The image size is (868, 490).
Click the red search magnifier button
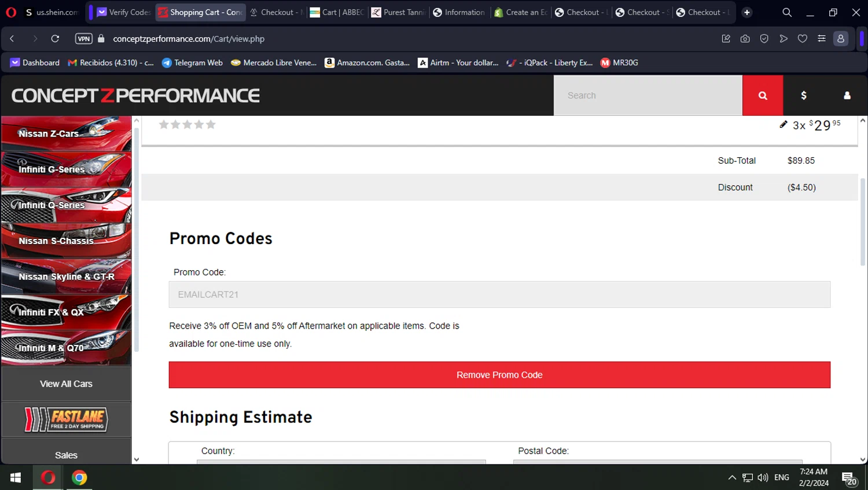[763, 95]
